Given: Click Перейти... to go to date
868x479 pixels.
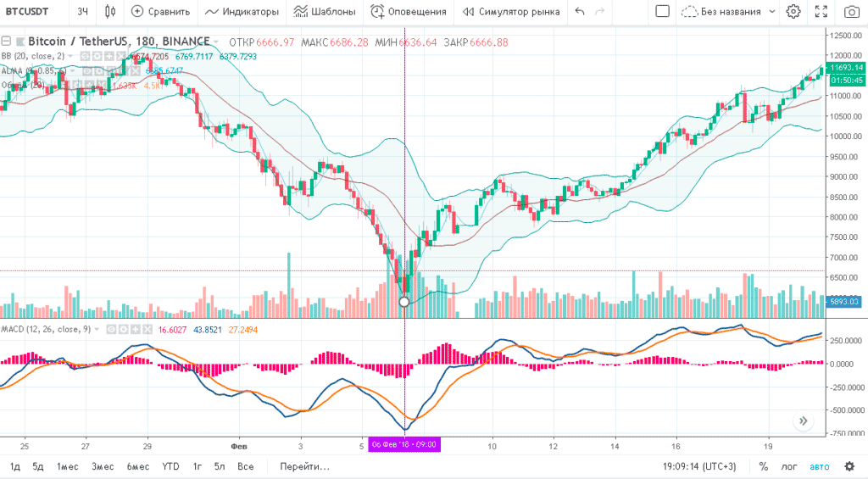Looking at the screenshot, I should pos(303,466).
